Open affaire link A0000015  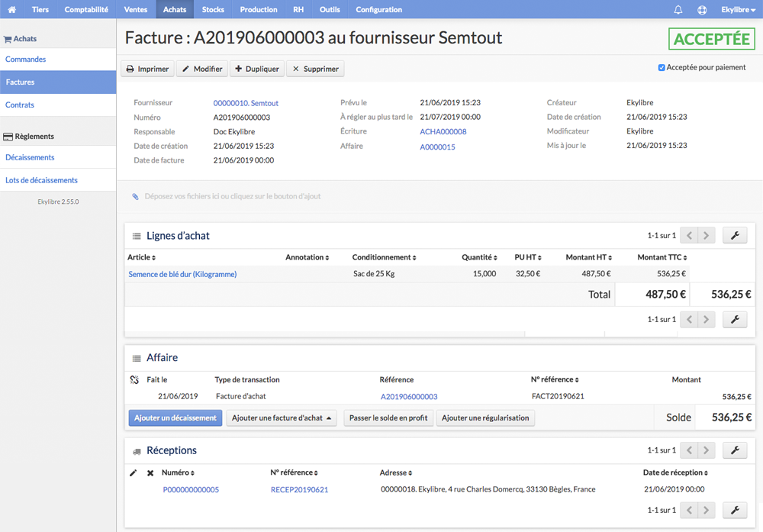(437, 147)
